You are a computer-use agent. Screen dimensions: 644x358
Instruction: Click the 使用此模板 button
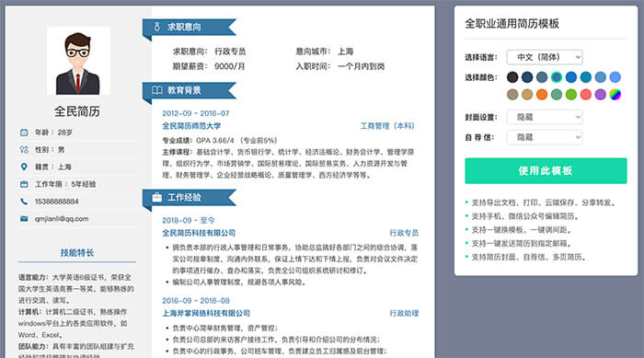click(x=546, y=170)
